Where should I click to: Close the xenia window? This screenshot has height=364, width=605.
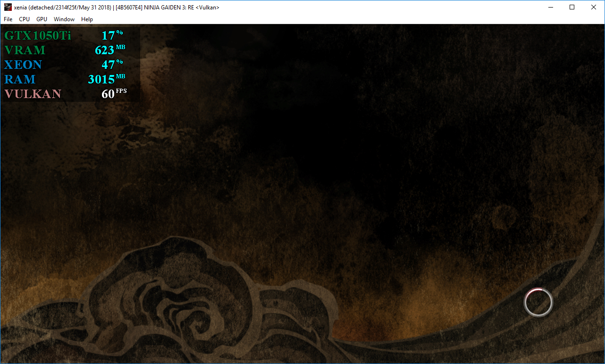pyautogui.click(x=594, y=7)
